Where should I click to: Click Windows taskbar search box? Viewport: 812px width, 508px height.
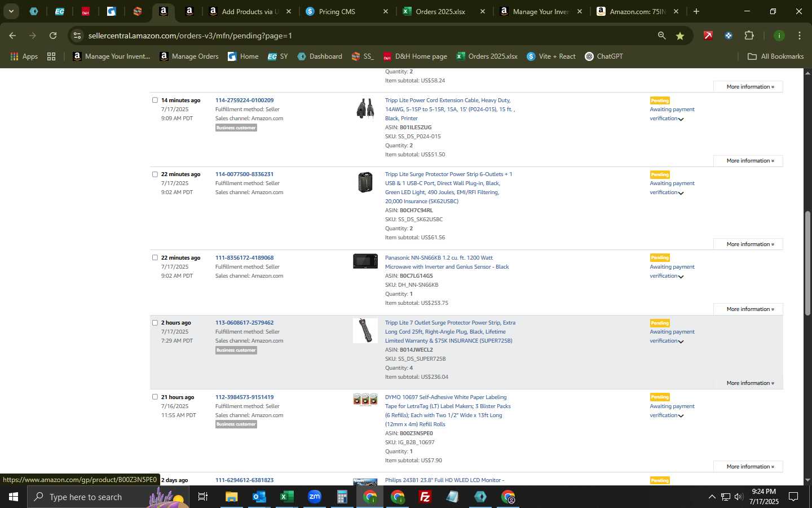pos(107,497)
